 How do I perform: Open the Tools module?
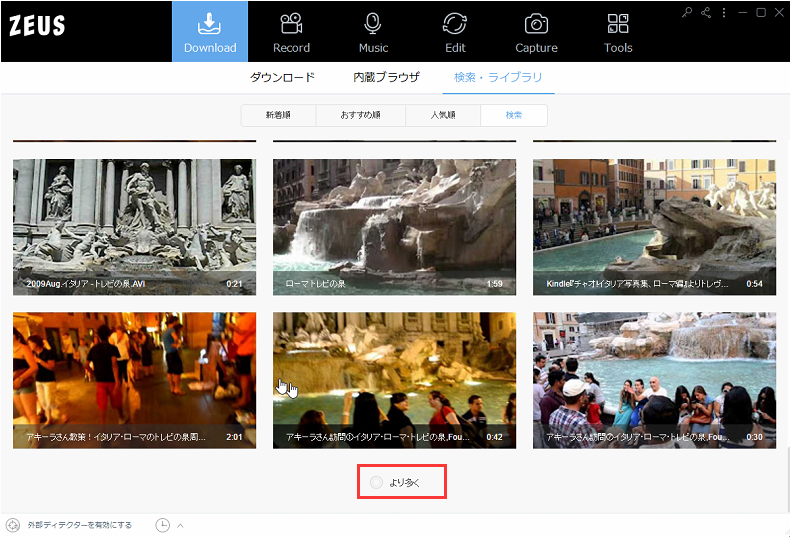(618, 32)
